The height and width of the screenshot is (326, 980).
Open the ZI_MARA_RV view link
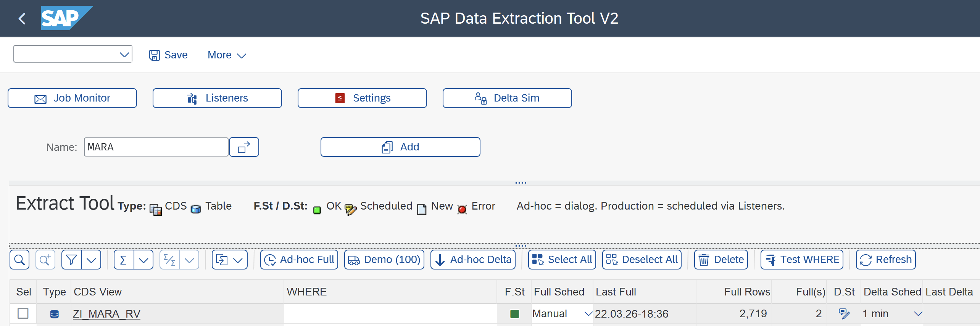point(106,314)
